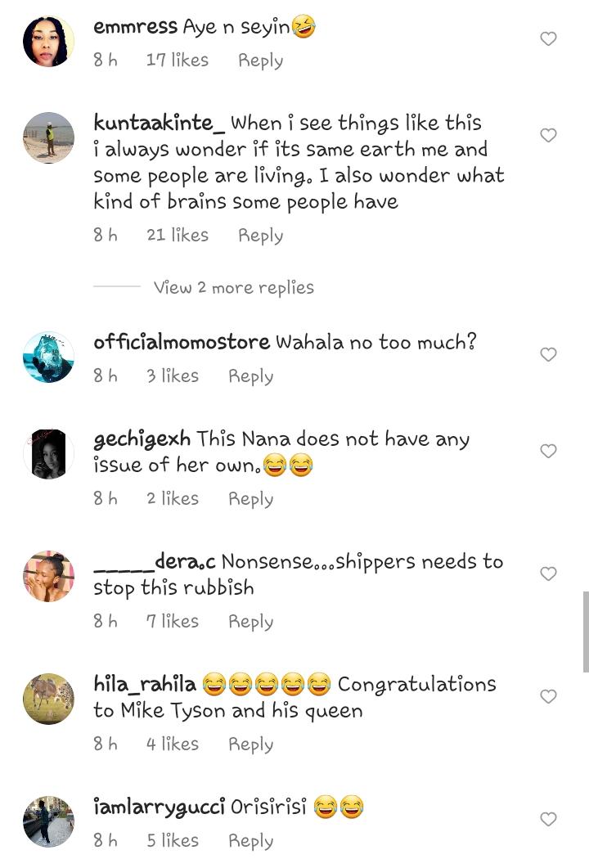Like emmress's comment with the heart
589x868 pixels.
click(x=548, y=38)
